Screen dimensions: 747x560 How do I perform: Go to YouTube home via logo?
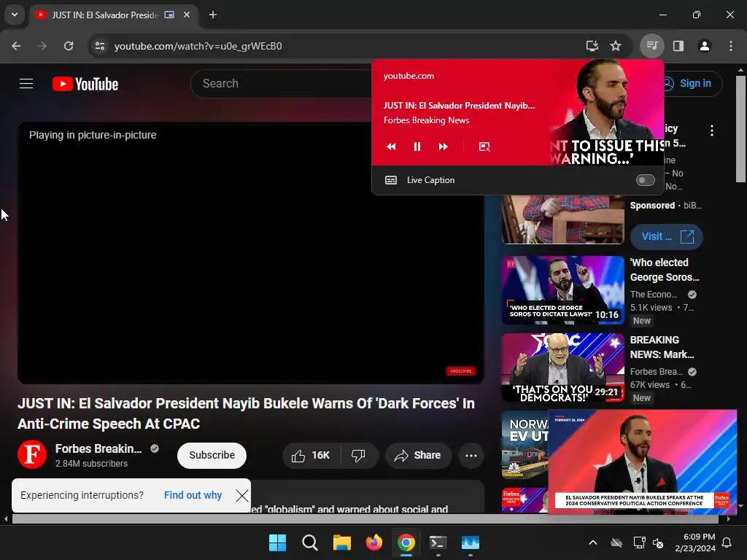coord(85,84)
